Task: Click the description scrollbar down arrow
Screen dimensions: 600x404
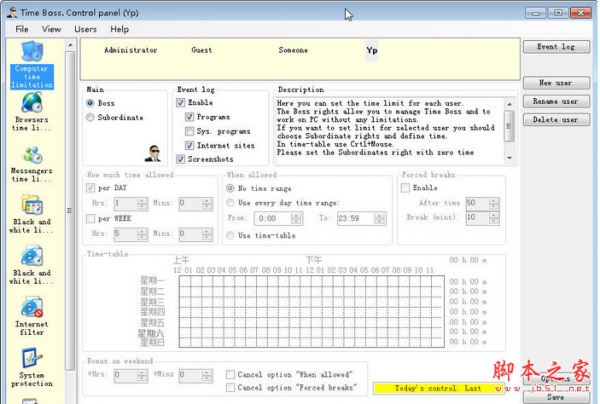Action: pyautogui.click(x=509, y=157)
